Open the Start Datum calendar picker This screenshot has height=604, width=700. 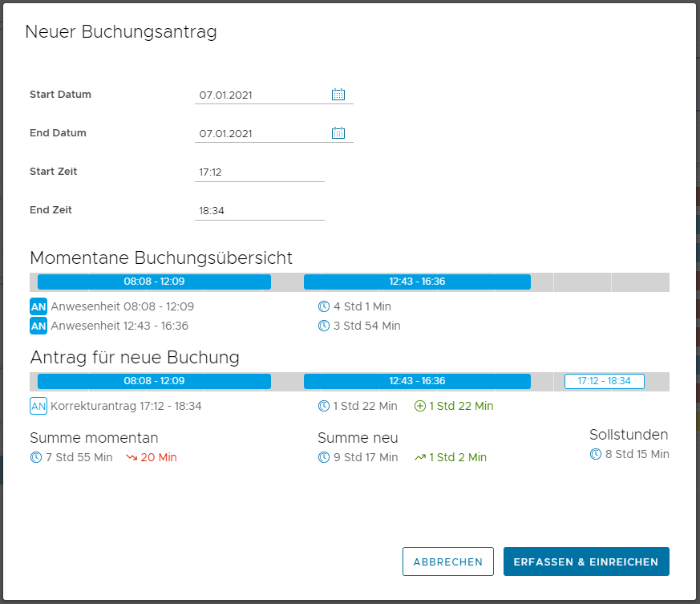338,95
